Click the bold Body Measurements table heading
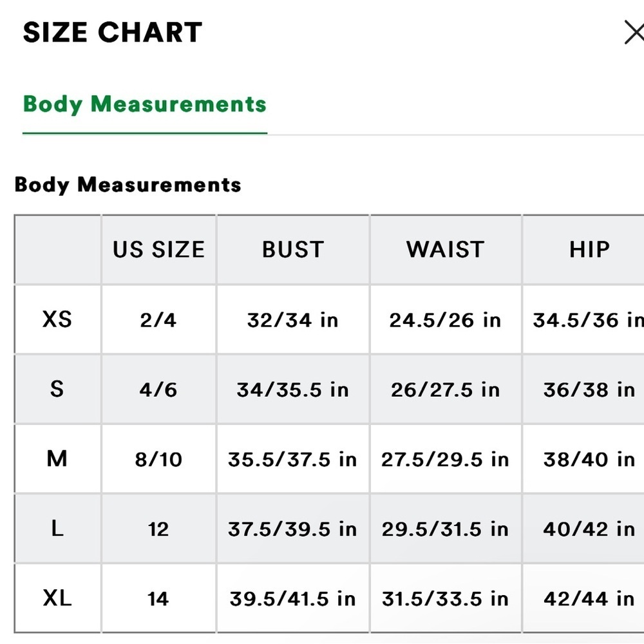644x644 pixels. pyautogui.click(x=128, y=185)
